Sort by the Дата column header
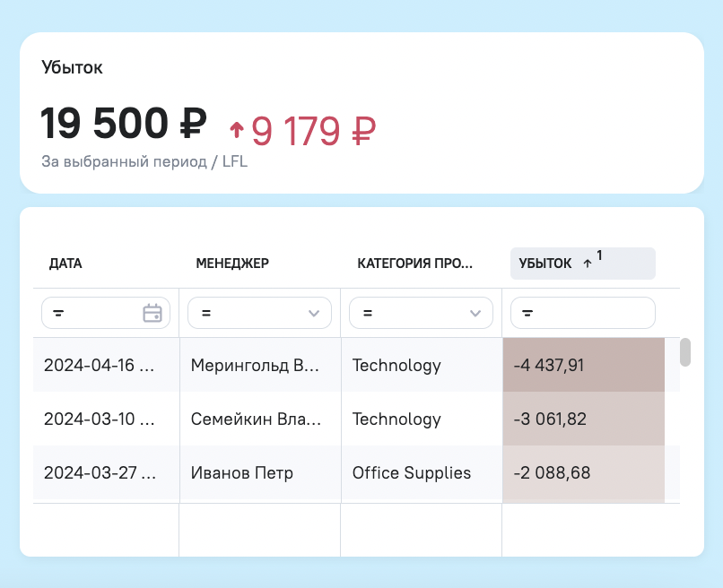 65,264
